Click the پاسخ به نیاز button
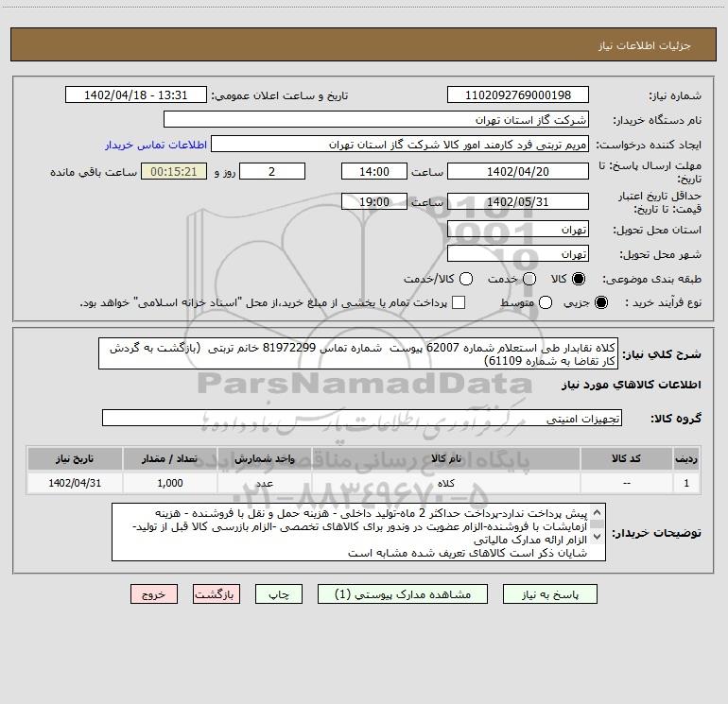Image resolution: width=728 pixels, height=704 pixels. click(x=549, y=594)
